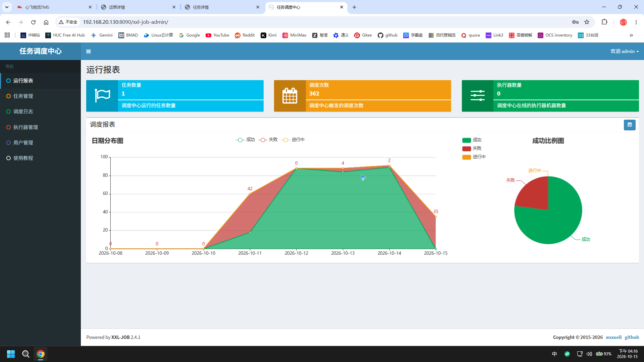This screenshot has width=644, height=362.
Task: Open the date range calendar button
Action: coord(630,125)
